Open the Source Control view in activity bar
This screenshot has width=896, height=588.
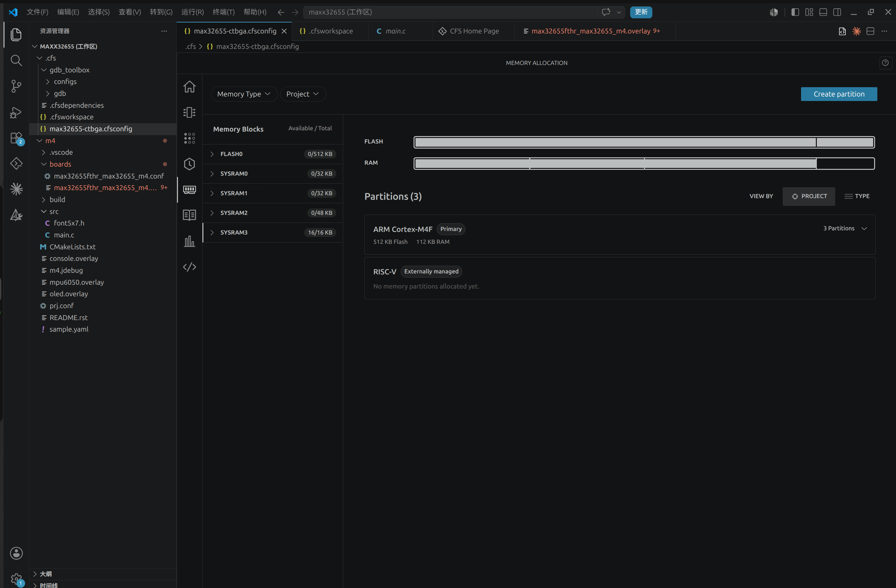16,86
